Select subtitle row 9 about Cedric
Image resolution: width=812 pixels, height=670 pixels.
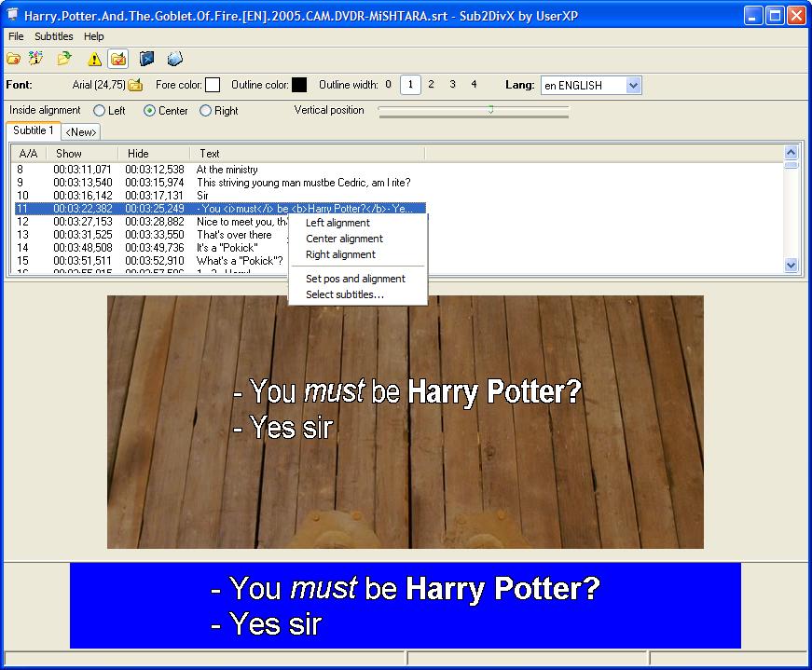pyautogui.click(x=220, y=183)
